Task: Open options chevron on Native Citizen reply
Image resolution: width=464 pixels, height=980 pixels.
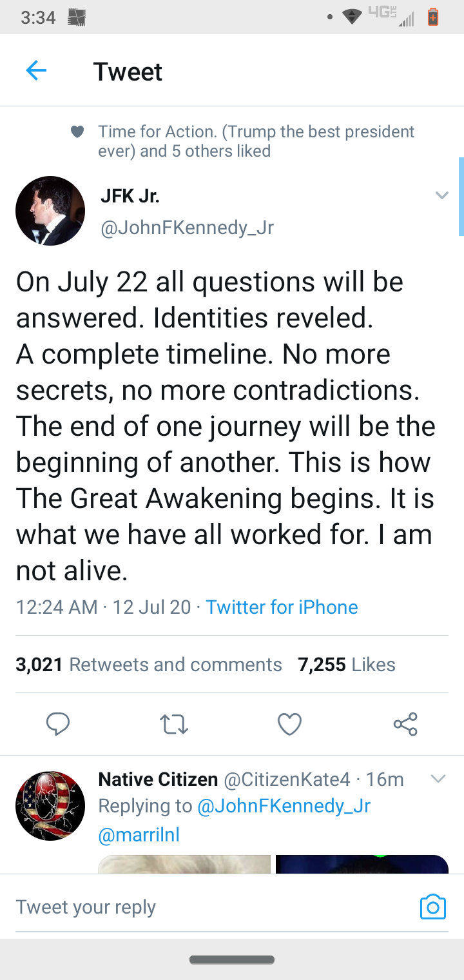Action: click(x=438, y=779)
